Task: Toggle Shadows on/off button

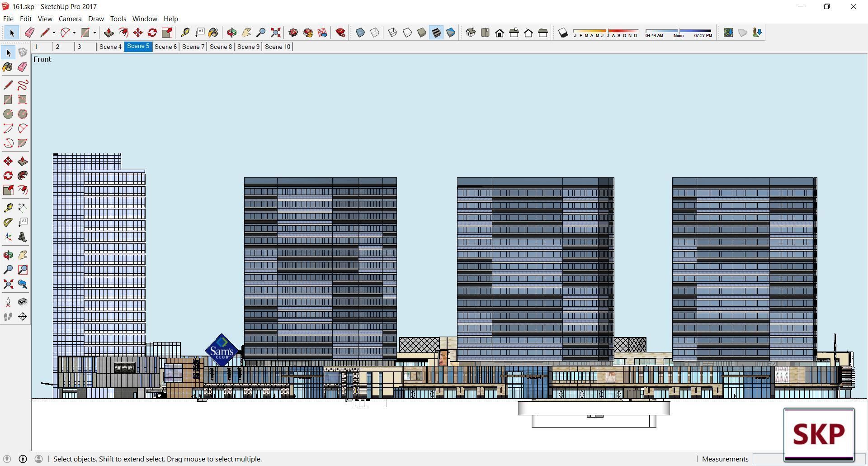Action: [563, 33]
